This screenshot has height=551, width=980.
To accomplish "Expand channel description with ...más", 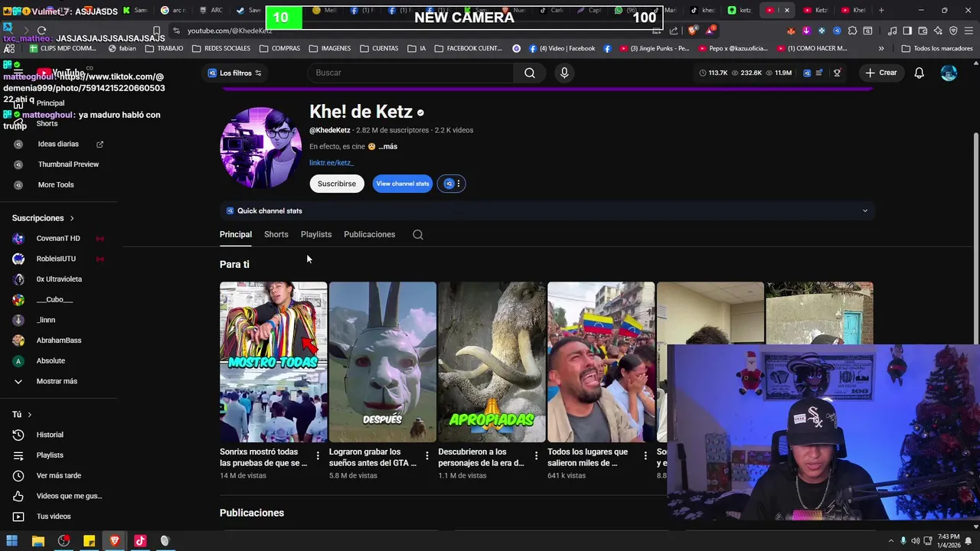I will 388,146.
